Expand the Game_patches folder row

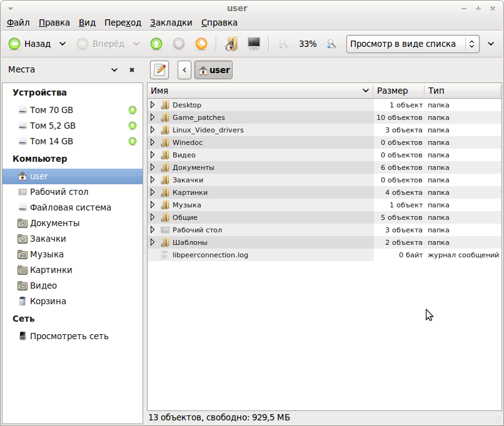coord(153,117)
